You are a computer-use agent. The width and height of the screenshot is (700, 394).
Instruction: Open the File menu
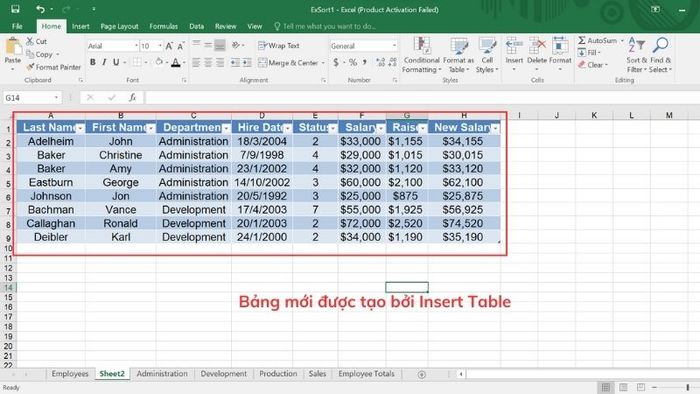click(x=17, y=26)
